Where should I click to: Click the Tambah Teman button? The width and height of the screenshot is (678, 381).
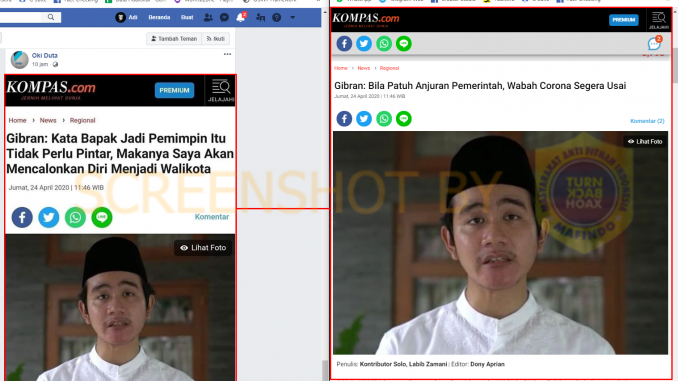(x=174, y=38)
